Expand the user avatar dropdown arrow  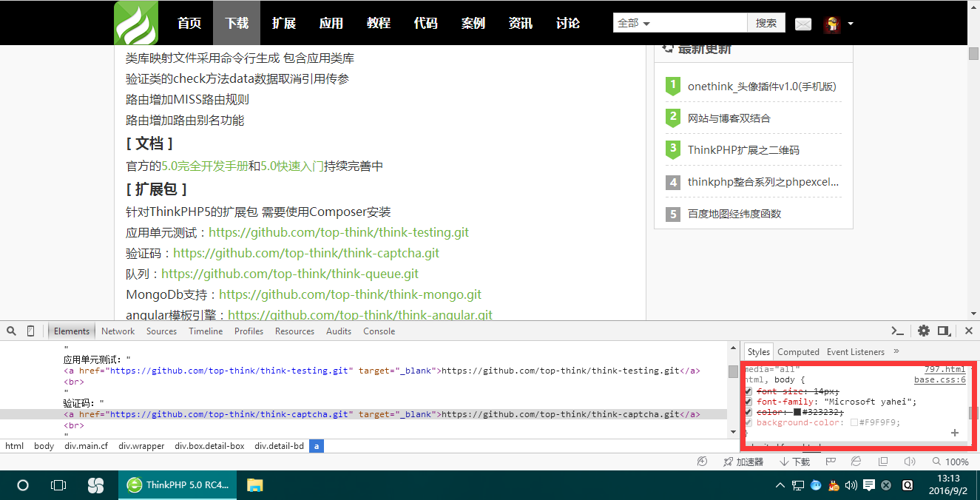(x=851, y=24)
